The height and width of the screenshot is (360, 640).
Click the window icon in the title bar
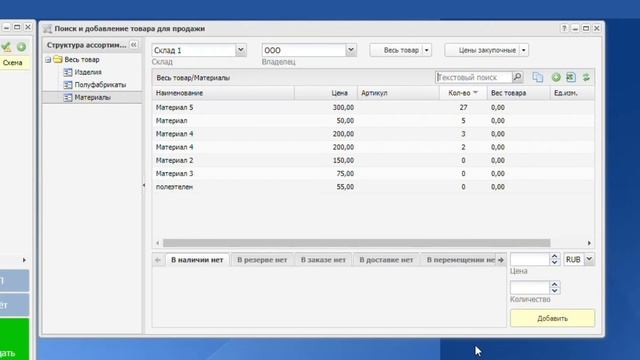tap(47, 29)
